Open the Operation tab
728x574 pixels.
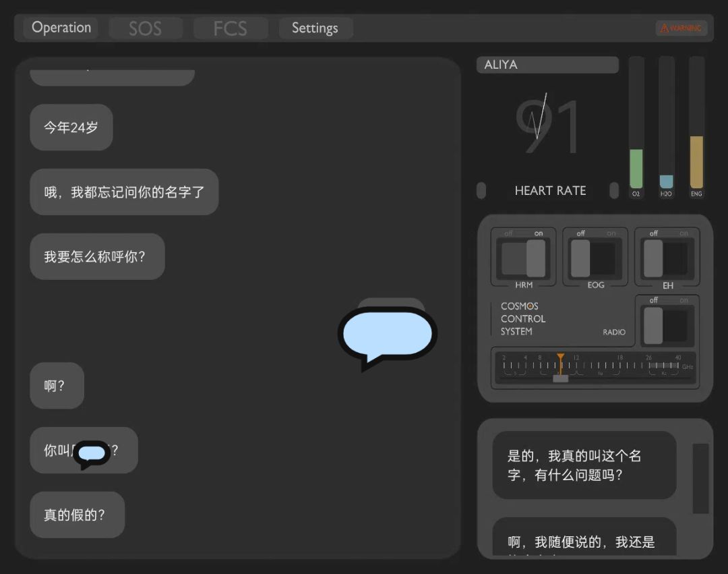click(x=61, y=28)
